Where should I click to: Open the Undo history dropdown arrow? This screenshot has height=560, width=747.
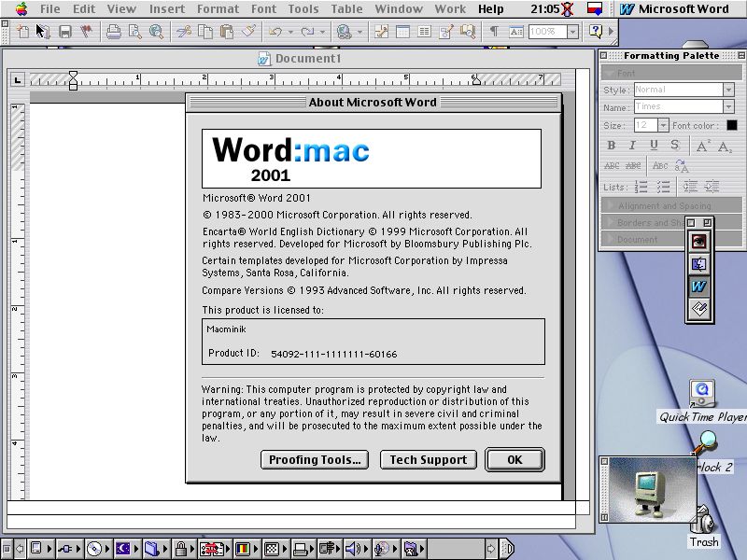tap(290, 33)
